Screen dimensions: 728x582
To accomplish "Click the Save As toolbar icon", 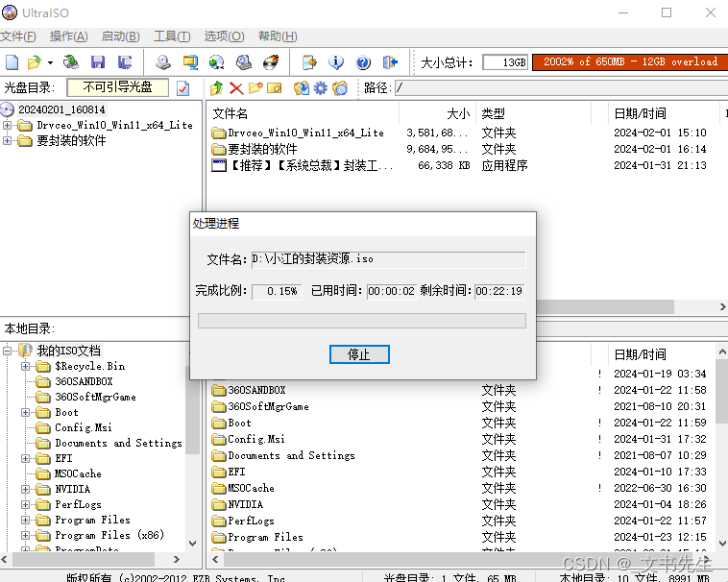I will (125, 62).
